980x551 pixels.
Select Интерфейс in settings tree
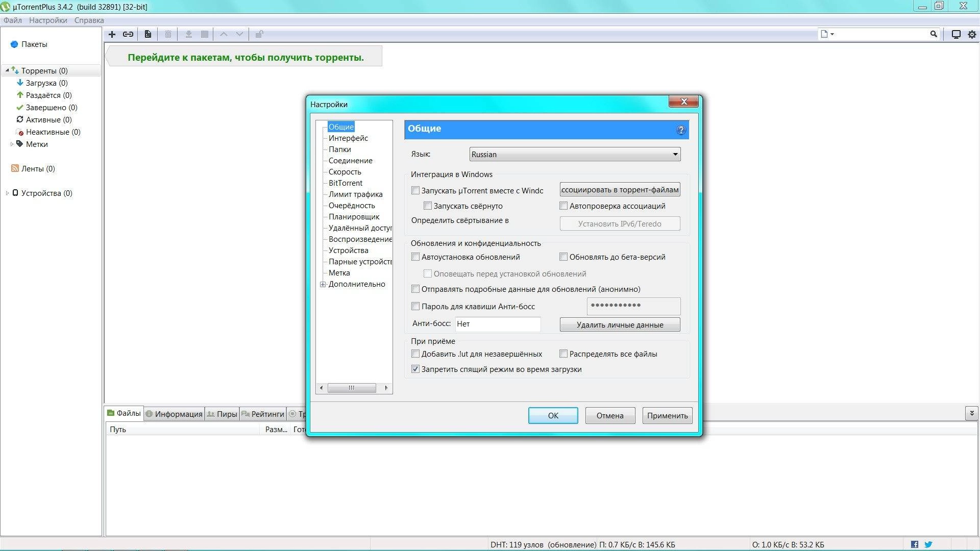[348, 138]
